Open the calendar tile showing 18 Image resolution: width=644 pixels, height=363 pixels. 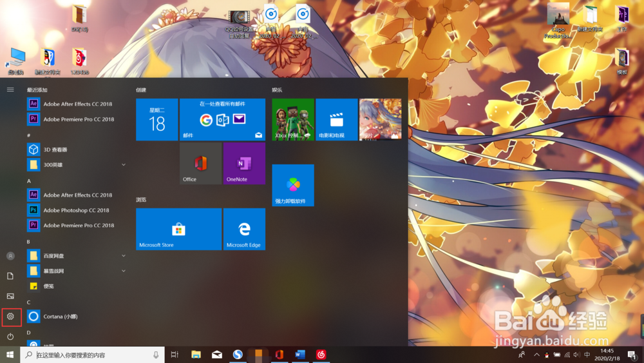point(157,120)
